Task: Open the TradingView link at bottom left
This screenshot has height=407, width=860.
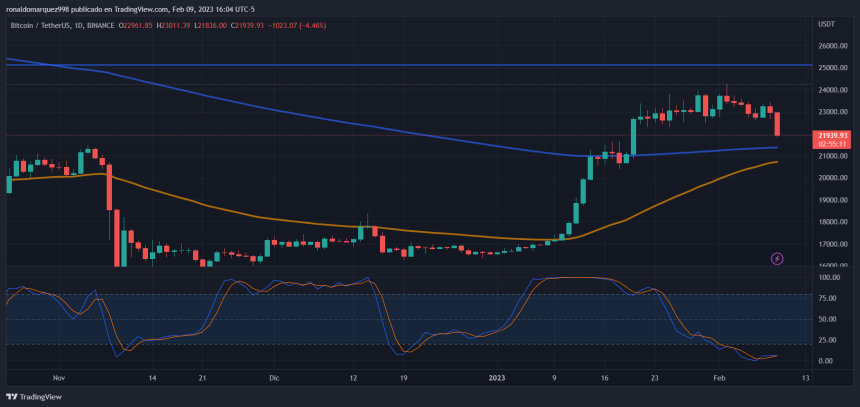Action: [x=42, y=396]
